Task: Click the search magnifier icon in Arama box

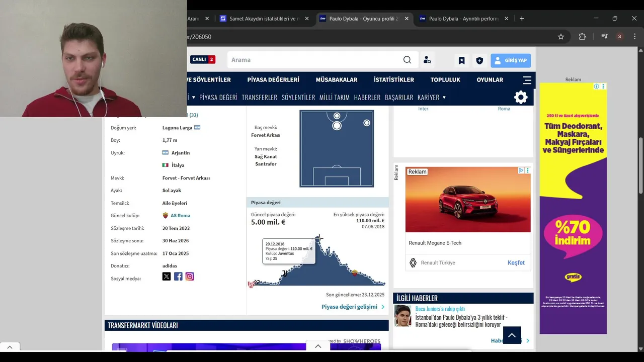Action: (407, 60)
